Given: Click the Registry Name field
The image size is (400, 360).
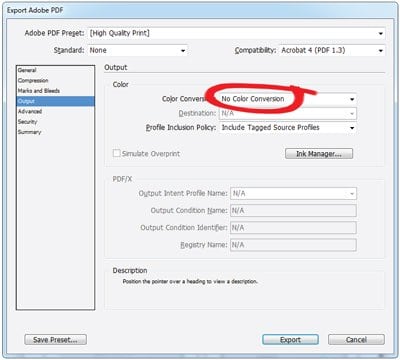Looking at the screenshot, I should click(293, 245).
